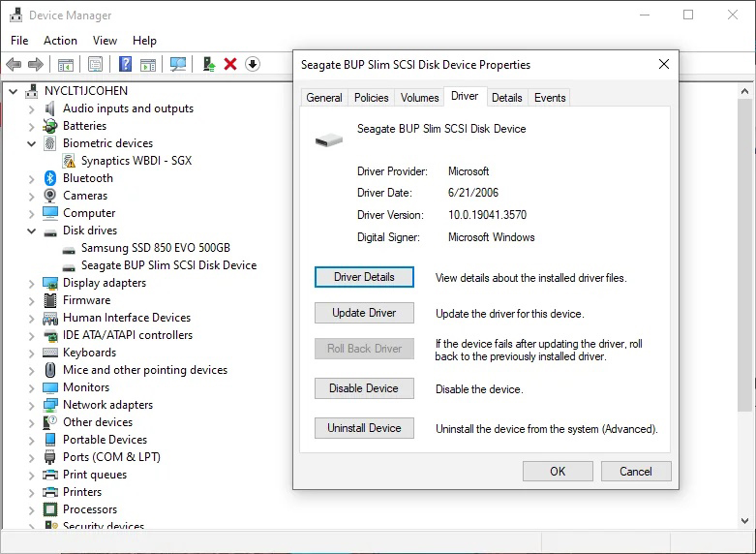
Task: Click the red X Uninstall device icon
Action: point(230,65)
